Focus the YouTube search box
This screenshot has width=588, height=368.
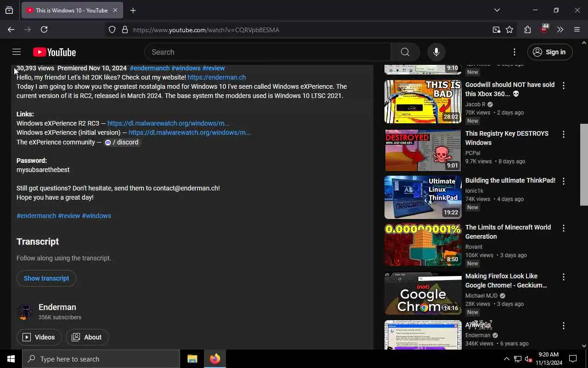coord(267,52)
